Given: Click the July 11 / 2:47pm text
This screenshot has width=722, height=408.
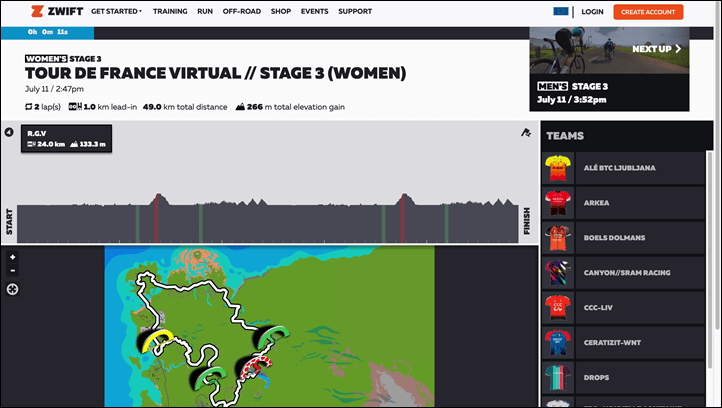Looking at the screenshot, I should pos(54,89).
